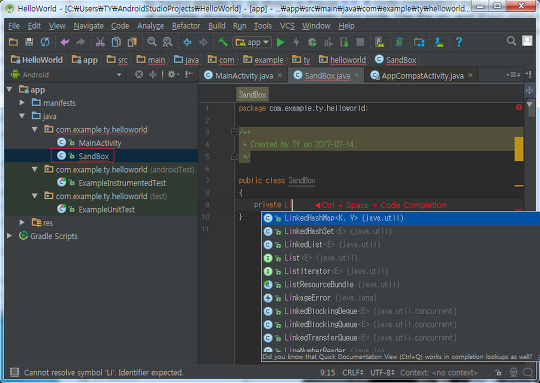Click the CRLF line separator selector
This screenshot has width=540, height=383.
pyautogui.click(x=353, y=373)
